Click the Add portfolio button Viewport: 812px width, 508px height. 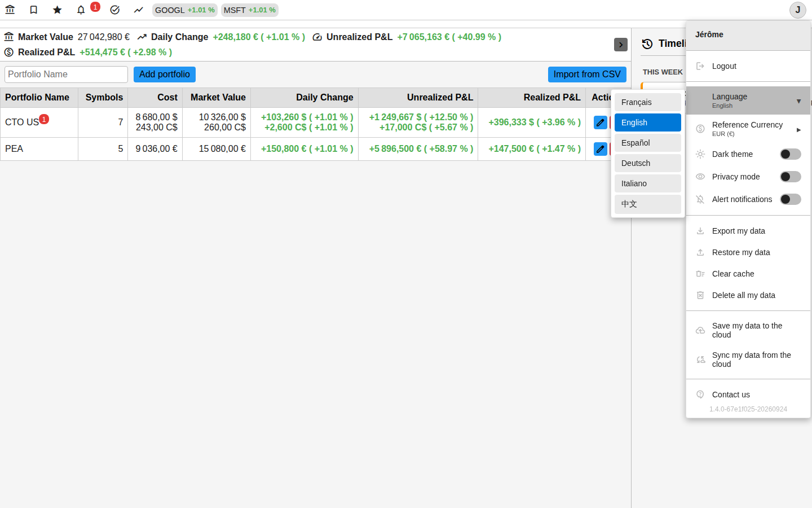coord(165,75)
